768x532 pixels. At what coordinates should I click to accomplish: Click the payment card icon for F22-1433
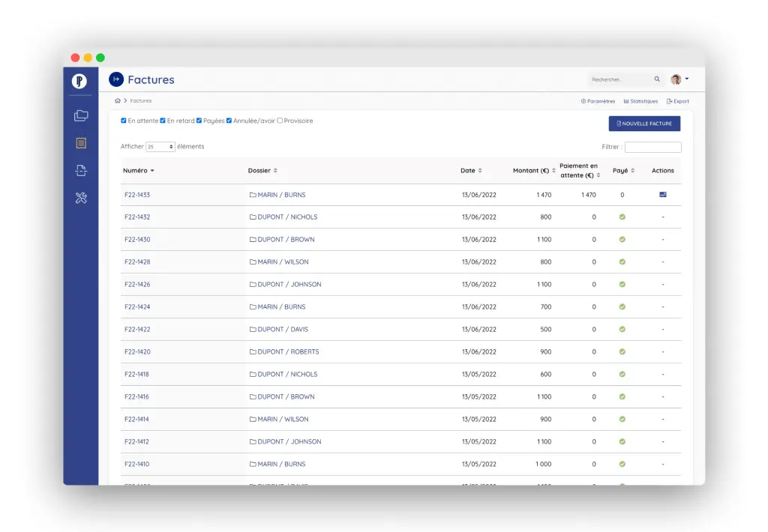[x=662, y=195]
